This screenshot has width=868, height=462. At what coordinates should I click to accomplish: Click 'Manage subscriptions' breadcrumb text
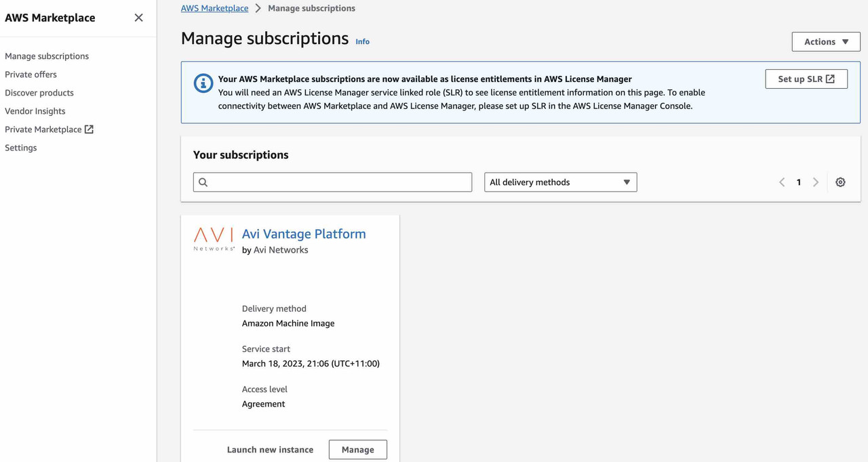311,8
